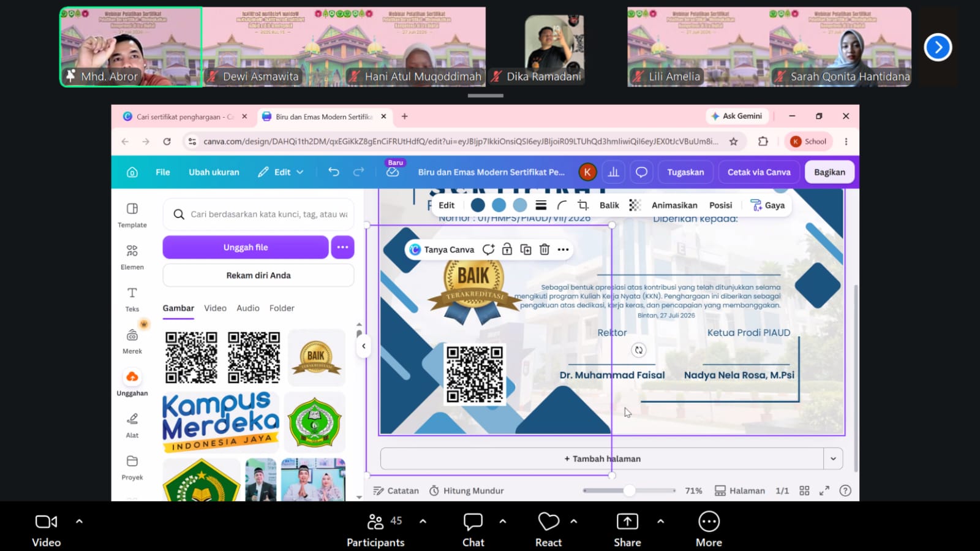The width and height of the screenshot is (980, 551).
Task: Click Rekam diri Anda button
Action: tap(258, 275)
